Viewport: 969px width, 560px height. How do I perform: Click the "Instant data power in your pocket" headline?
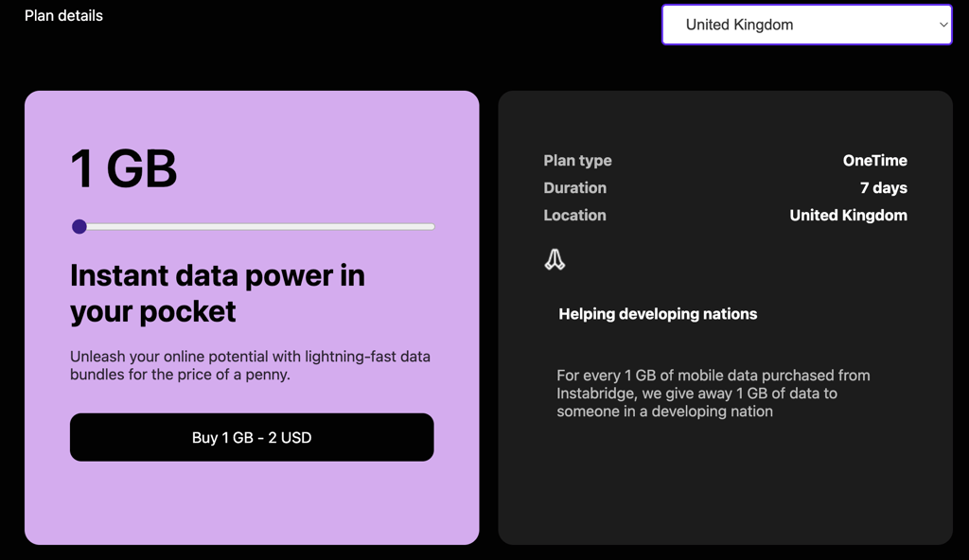[x=218, y=293]
